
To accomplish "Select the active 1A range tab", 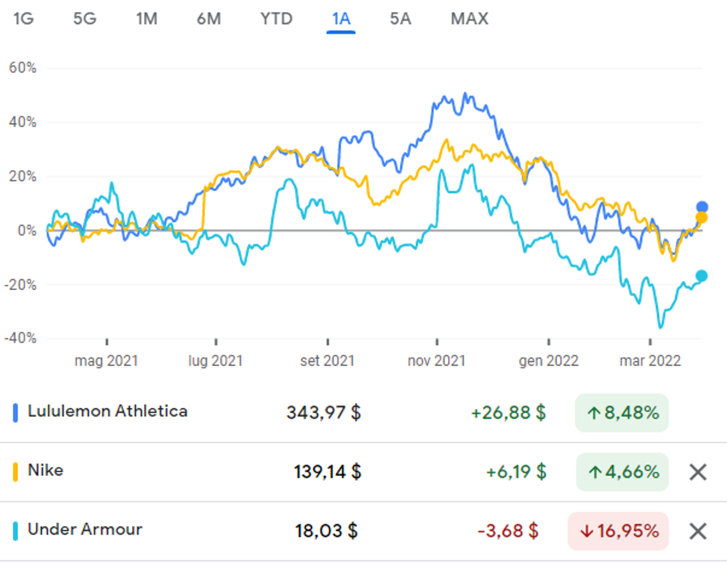I will point(341,19).
